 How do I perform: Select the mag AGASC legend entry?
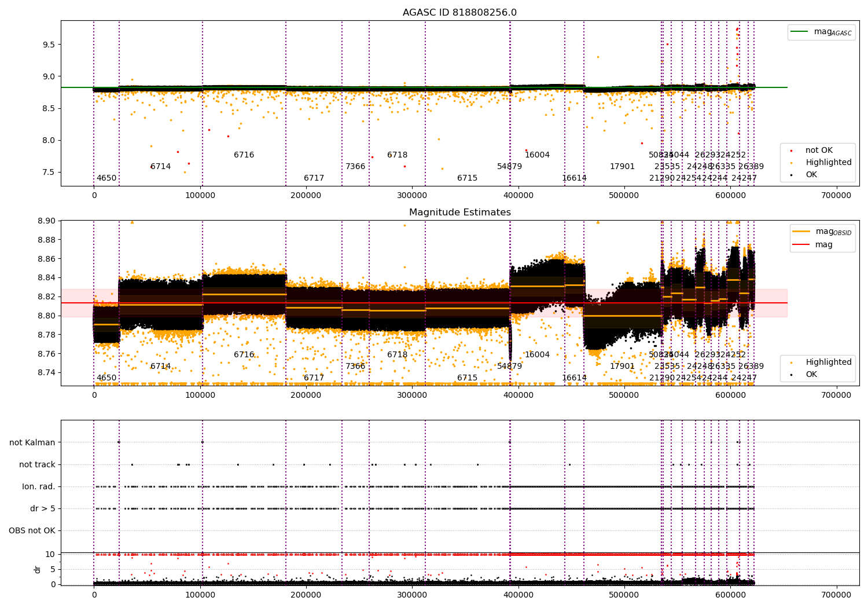tap(822, 32)
